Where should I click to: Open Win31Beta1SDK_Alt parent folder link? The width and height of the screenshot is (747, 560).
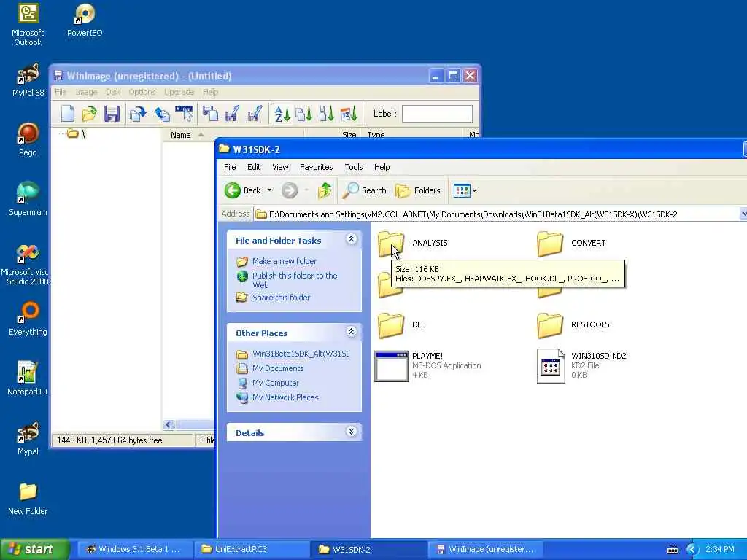pos(300,354)
